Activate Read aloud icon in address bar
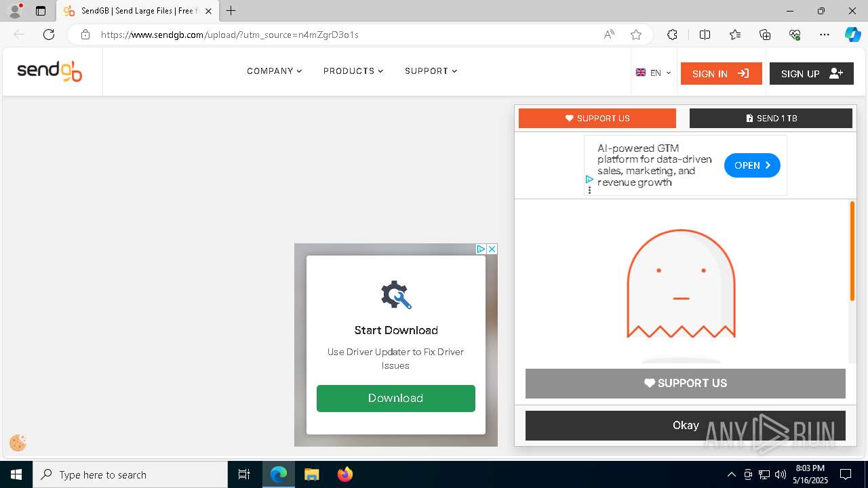Viewport: 868px width, 488px height. tap(609, 35)
